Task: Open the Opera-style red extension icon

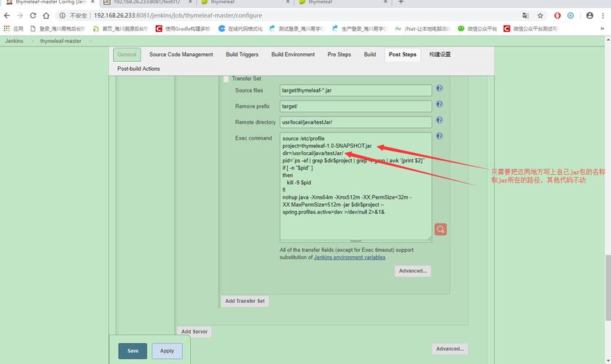Action: 557,15
